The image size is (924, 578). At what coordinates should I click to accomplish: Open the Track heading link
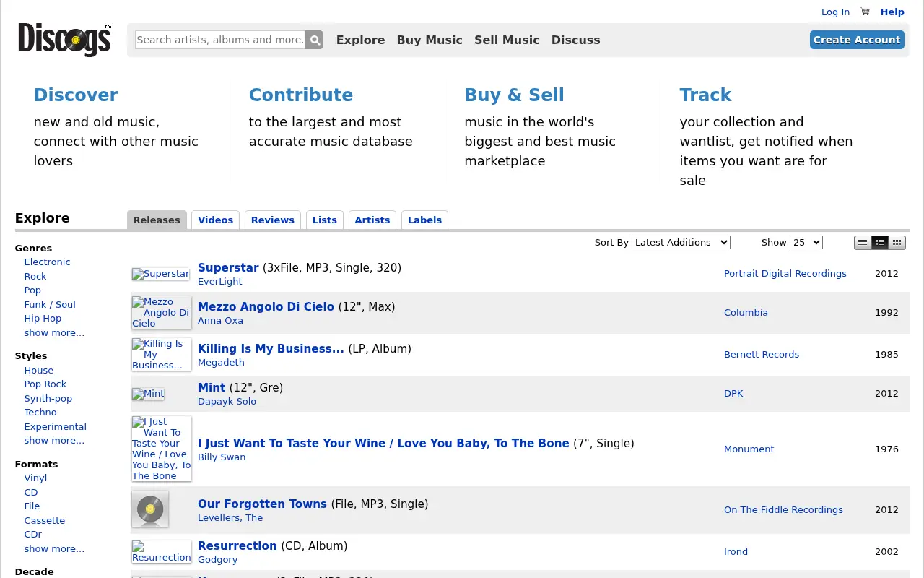coord(705,95)
